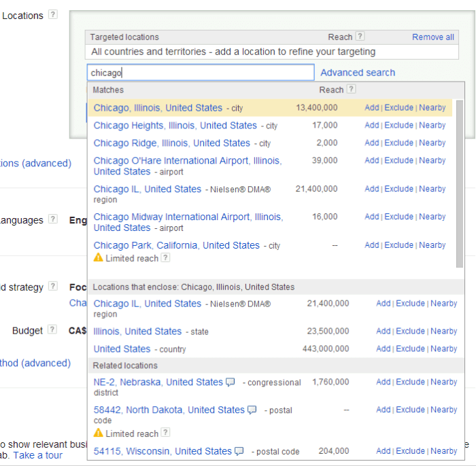Select Chicago O'Hare International Airport result
Viewport: 476px width, 466px height.
187,161
